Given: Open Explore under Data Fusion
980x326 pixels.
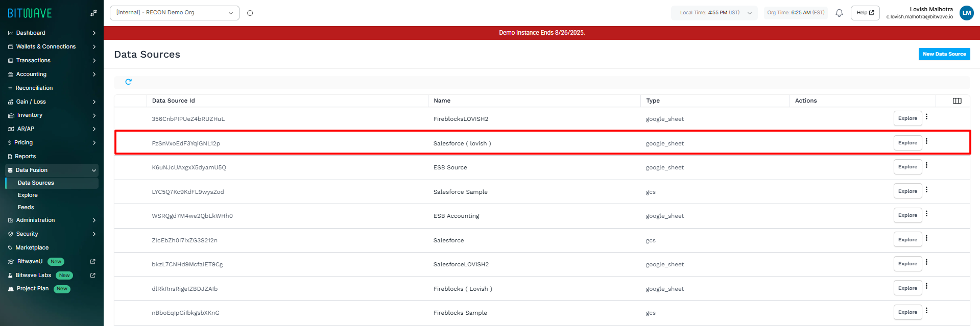Looking at the screenshot, I should coord(28,195).
